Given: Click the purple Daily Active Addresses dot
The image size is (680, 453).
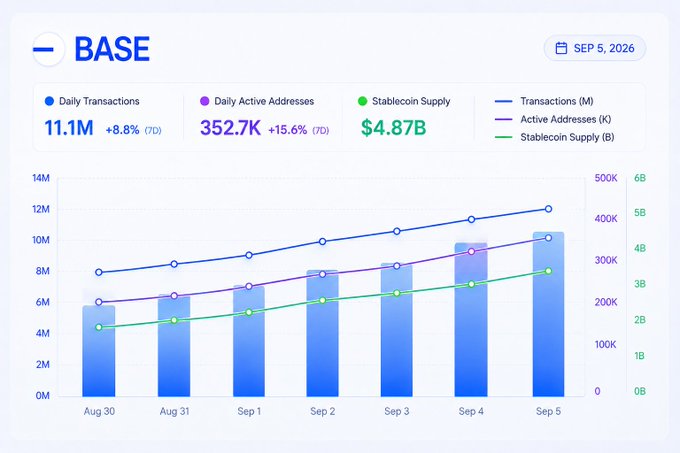Looking at the screenshot, I should [204, 101].
